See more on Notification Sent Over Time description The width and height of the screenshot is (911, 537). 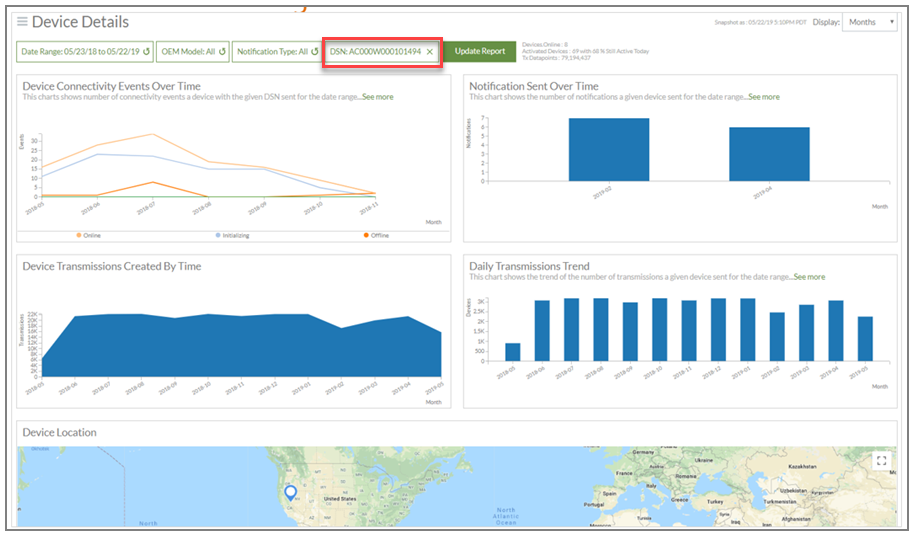click(764, 97)
